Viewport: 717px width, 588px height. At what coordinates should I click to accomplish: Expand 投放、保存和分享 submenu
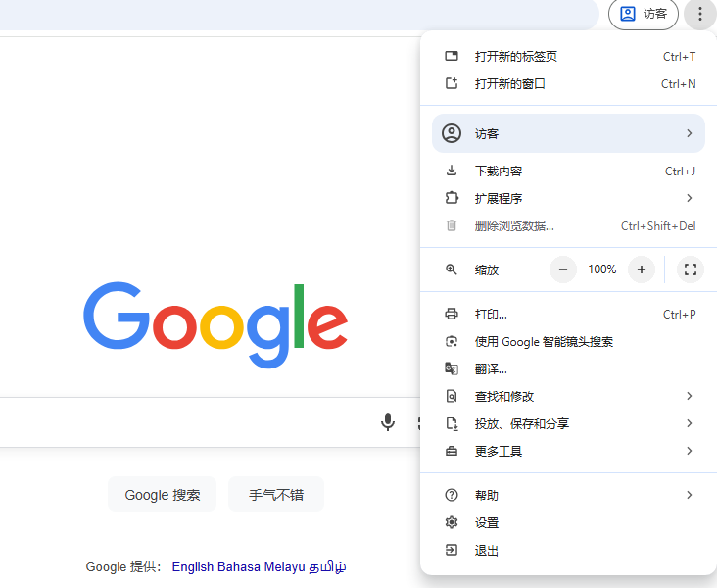pyautogui.click(x=568, y=424)
